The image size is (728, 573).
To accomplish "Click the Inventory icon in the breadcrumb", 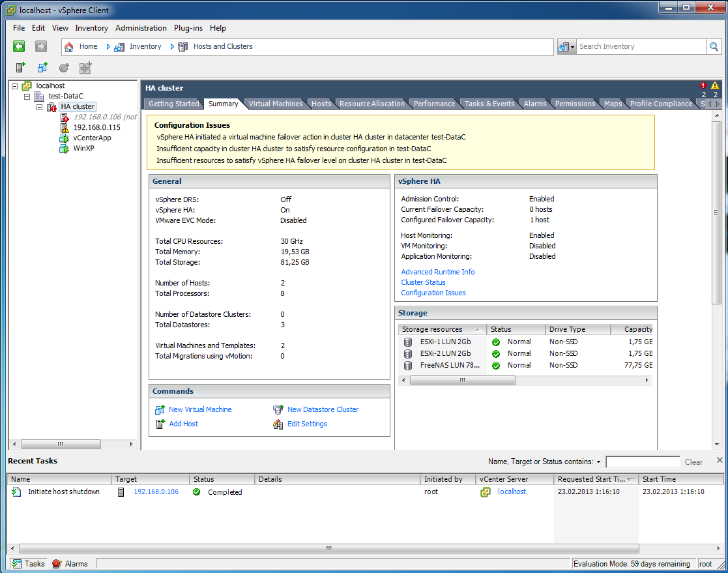I will tap(119, 47).
